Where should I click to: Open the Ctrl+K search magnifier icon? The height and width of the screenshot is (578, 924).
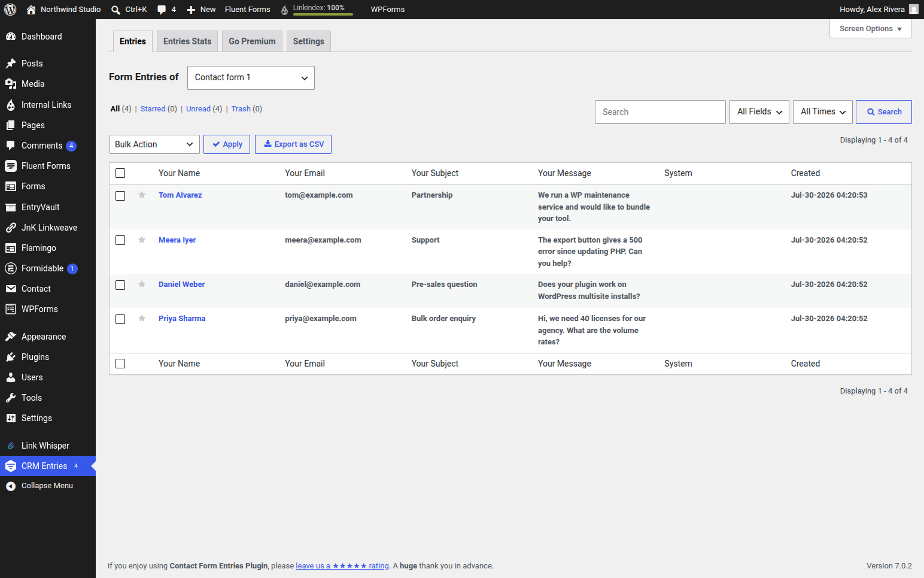click(x=116, y=10)
